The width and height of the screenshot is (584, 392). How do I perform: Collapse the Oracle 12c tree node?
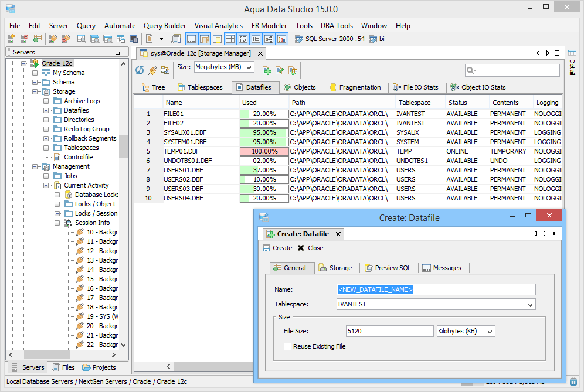24,63
